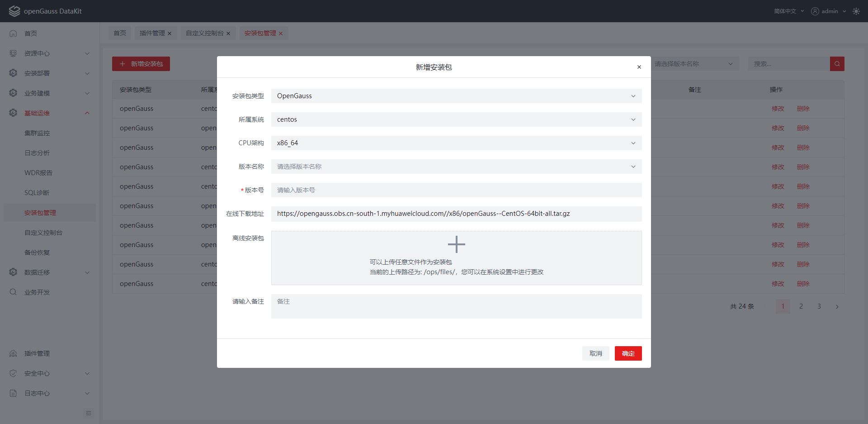Close the 安装包管理 tab with its x icon
This screenshot has width=868, height=424.
pos(281,33)
